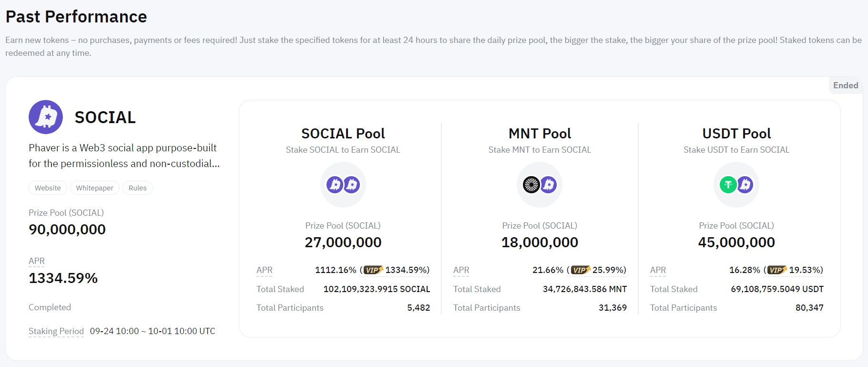
Task: Expand the truncated Phaver description text
Action: click(124, 156)
